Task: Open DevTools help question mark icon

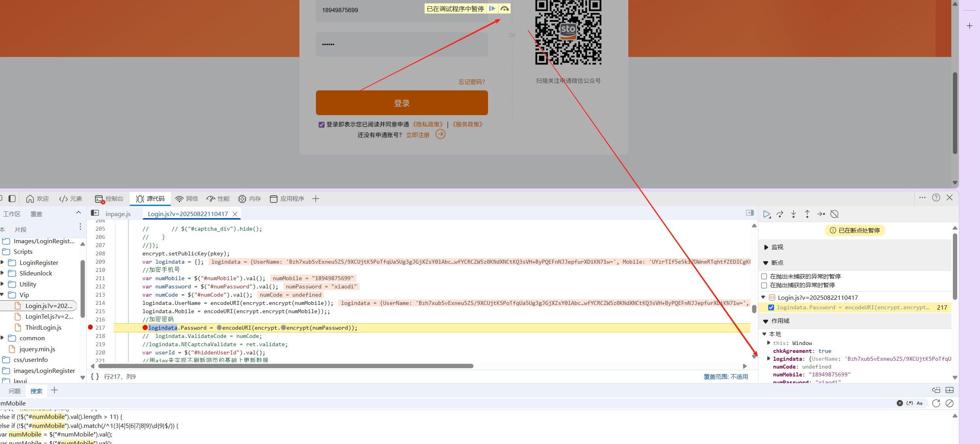Action: tap(936, 198)
